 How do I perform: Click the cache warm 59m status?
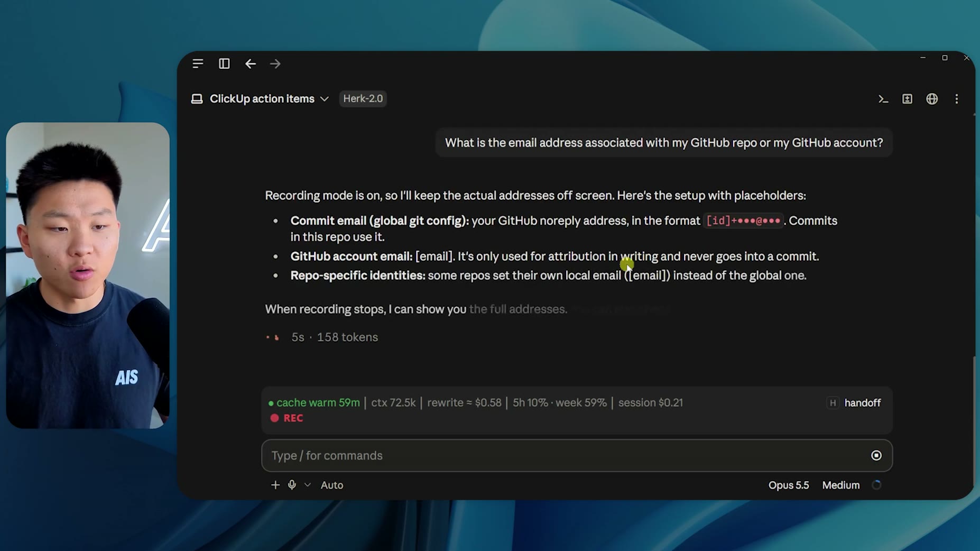point(314,403)
